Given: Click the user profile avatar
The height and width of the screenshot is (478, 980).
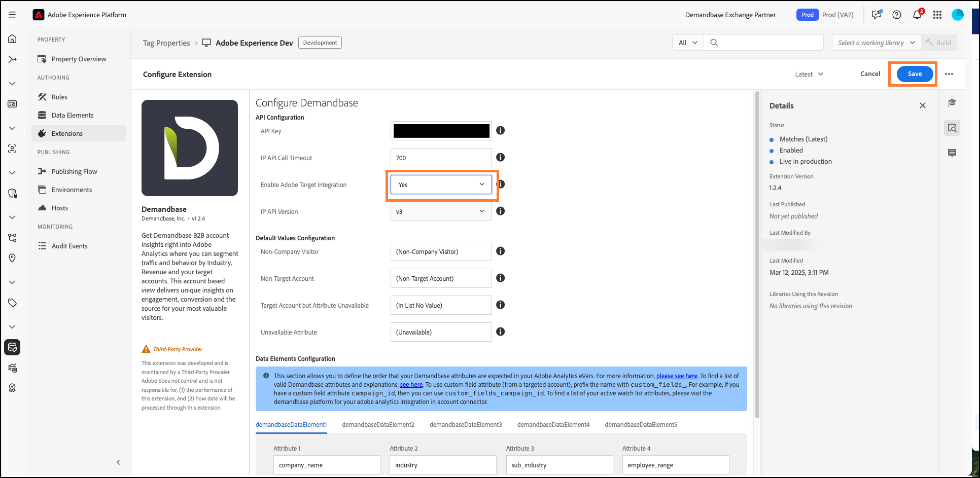Looking at the screenshot, I should coord(958,15).
